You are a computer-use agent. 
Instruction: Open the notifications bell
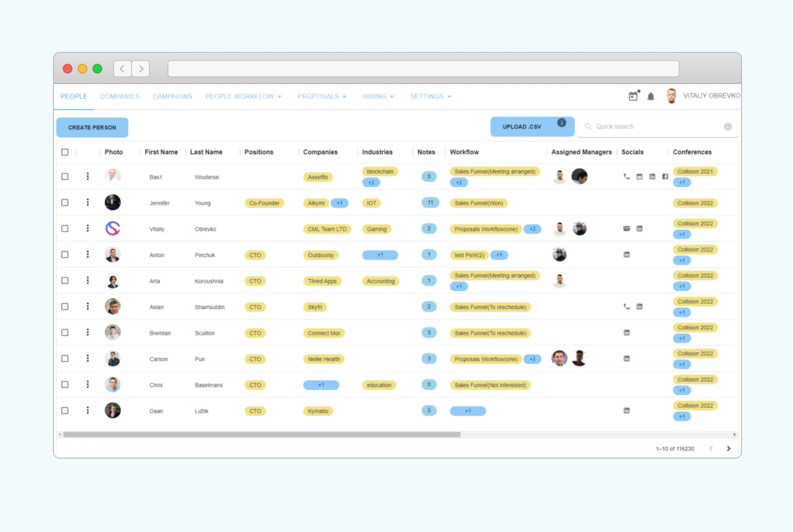tap(651, 97)
